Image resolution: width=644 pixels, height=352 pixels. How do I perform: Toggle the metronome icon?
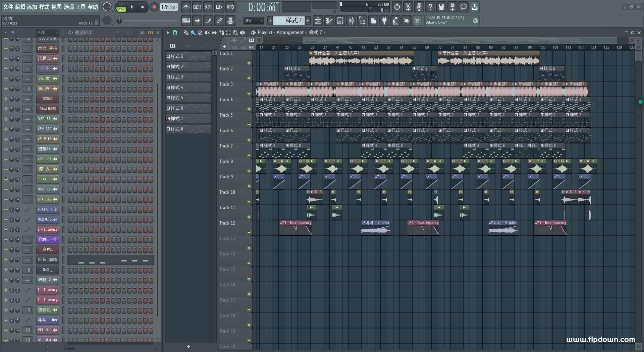[x=186, y=7]
